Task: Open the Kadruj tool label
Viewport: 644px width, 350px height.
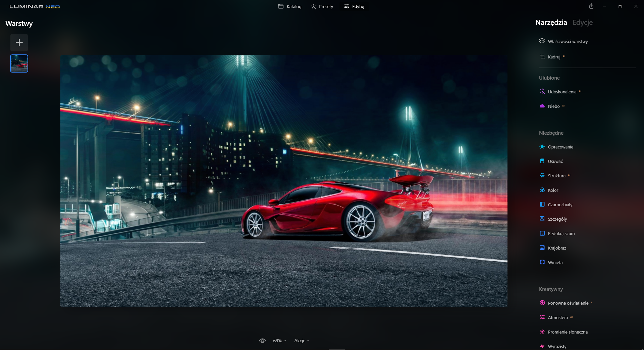Action: (x=554, y=57)
